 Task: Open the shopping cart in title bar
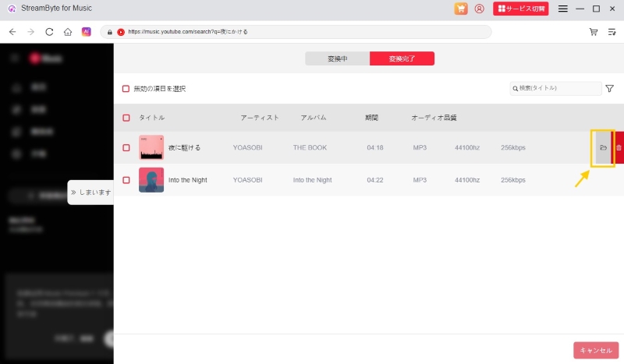tap(461, 9)
